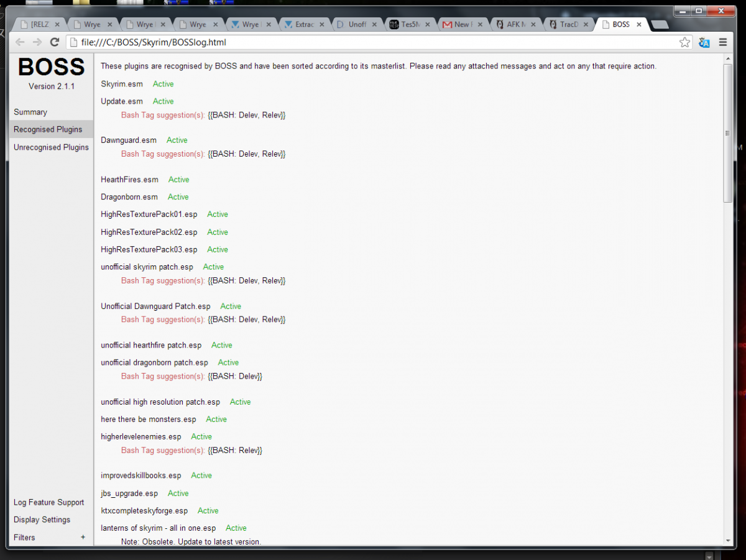Click the BOSS logo heading

[x=51, y=67]
